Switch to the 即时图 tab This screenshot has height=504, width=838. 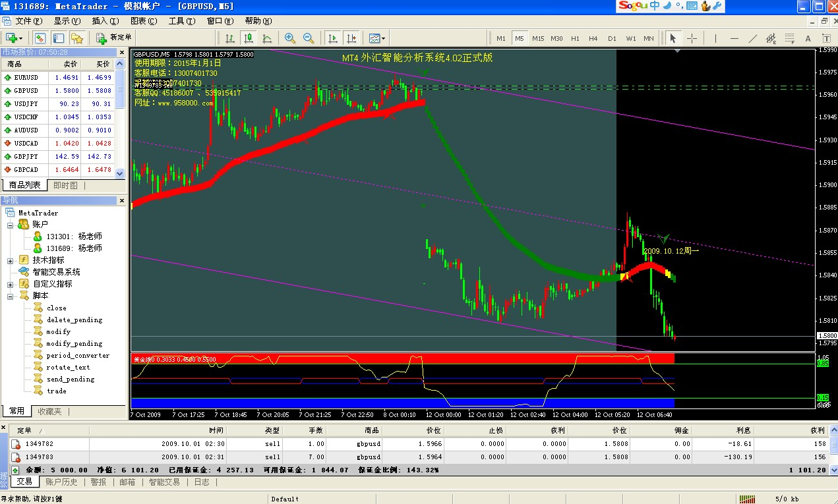65,186
